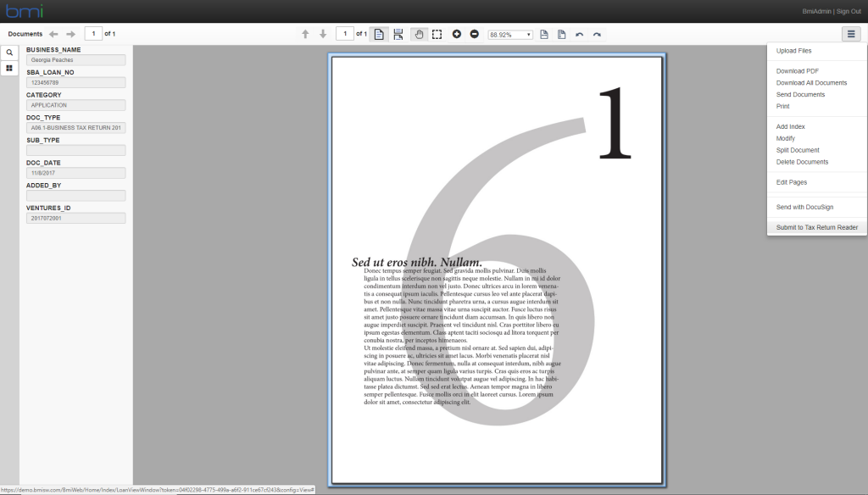Open the thumbnails grid view icon
Image resolution: width=868 pixels, height=495 pixels.
(x=9, y=68)
